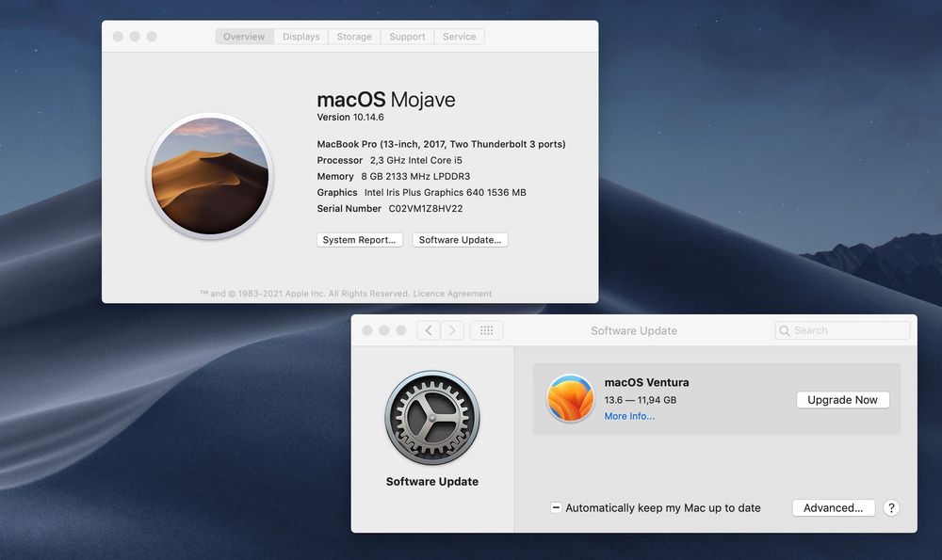Click the Version 10.14.6 text
The width and height of the screenshot is (942, 560).
(x=350, y=117)
